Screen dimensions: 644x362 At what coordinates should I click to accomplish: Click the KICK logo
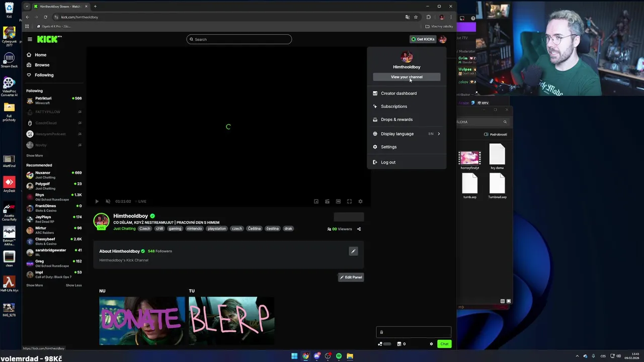(49, 39)
